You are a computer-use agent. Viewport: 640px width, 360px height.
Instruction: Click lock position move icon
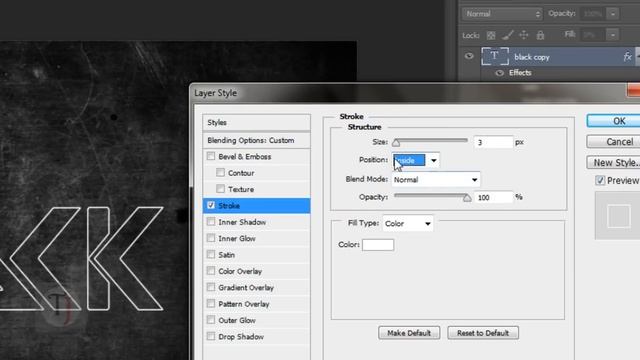coord(524,36)
